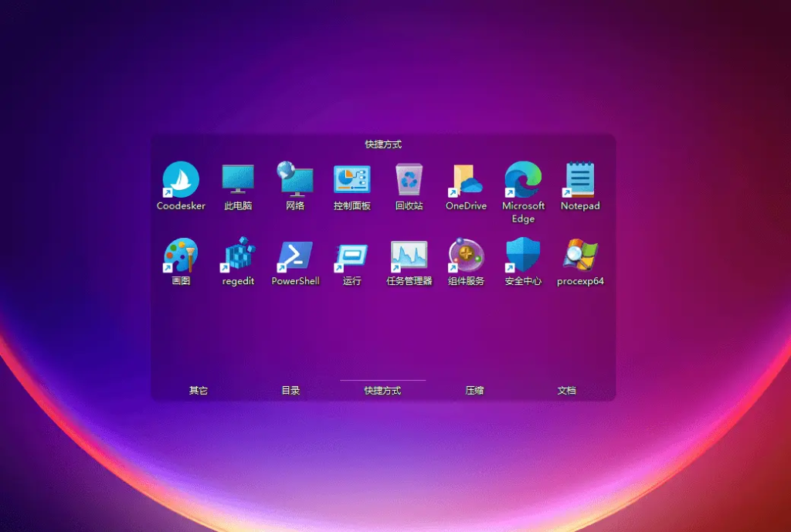Select the 压缩 tab
The image size is (791, 532).
[474, 391]
